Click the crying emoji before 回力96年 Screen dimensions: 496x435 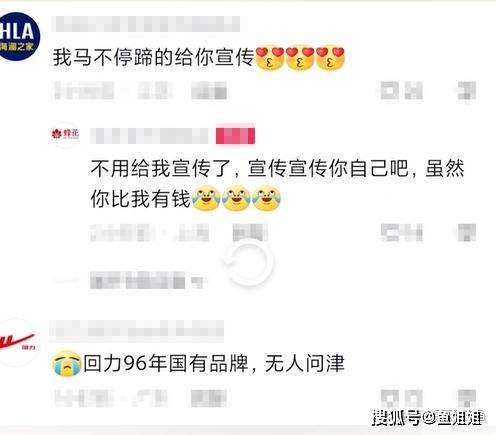[67, 363]
